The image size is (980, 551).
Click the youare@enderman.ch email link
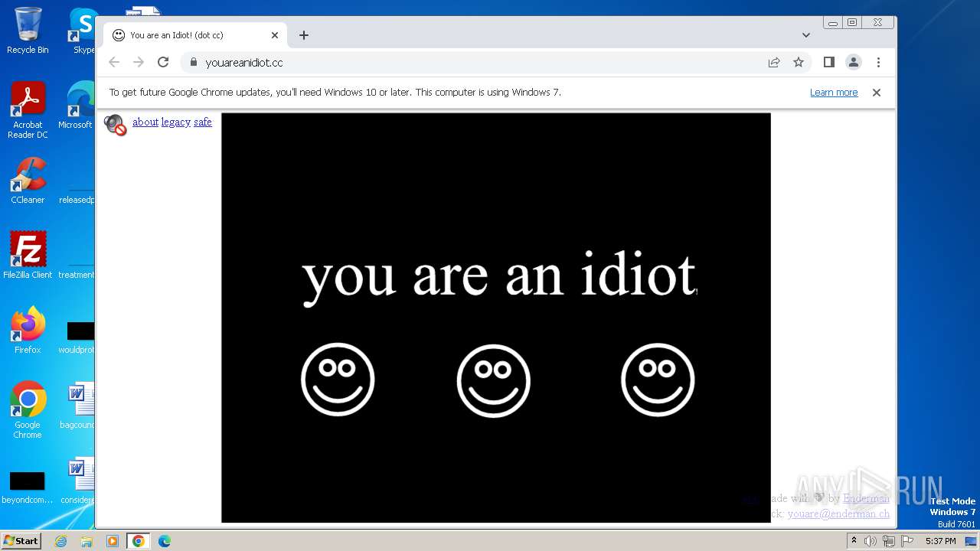838,514
